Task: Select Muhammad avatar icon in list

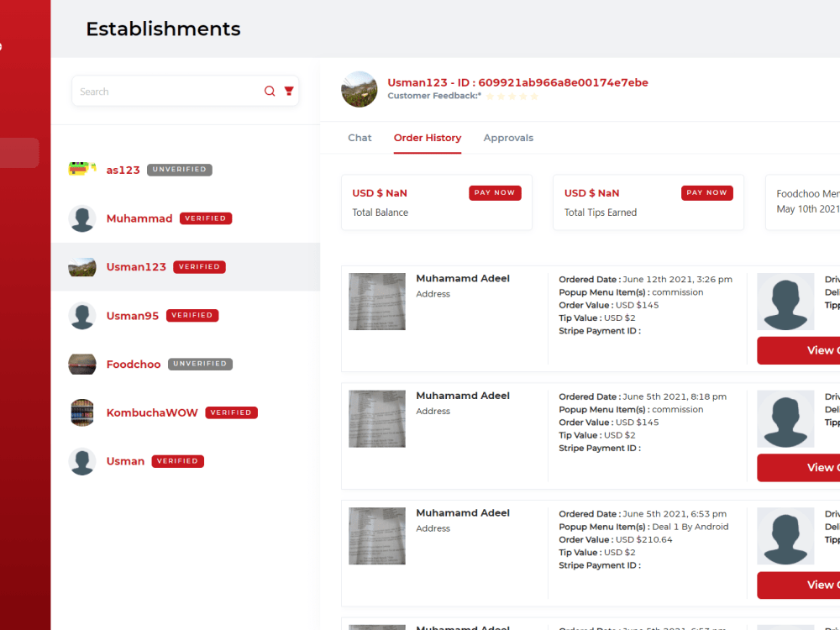Action: point(82,218)
